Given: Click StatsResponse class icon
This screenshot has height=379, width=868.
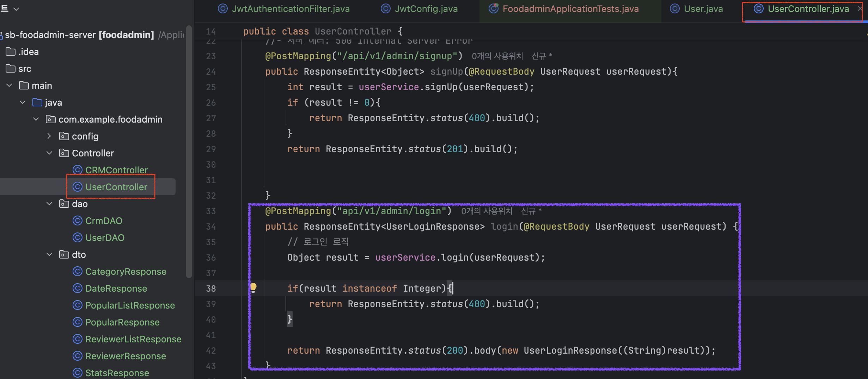Looking at the screenshot, I should pyautogui.click(x=78, y=373).
